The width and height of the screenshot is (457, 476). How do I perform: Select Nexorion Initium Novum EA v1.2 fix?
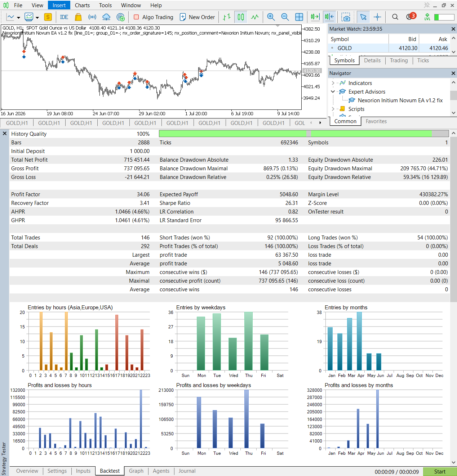pos(400,100)
